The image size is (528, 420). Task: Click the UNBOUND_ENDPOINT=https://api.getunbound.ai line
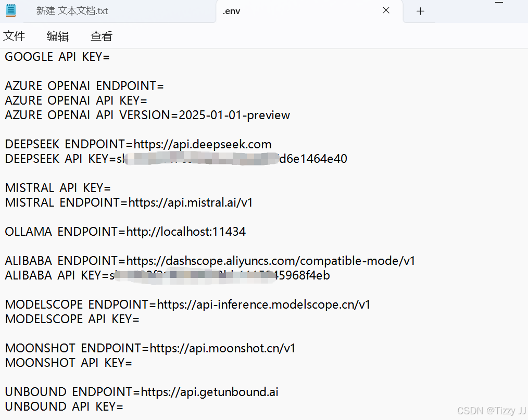point(142,392)
